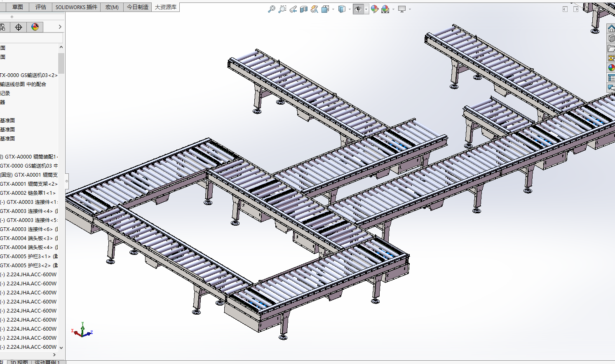Click the feature tree horizontal scroll-right arrow

tap(54, 355)
